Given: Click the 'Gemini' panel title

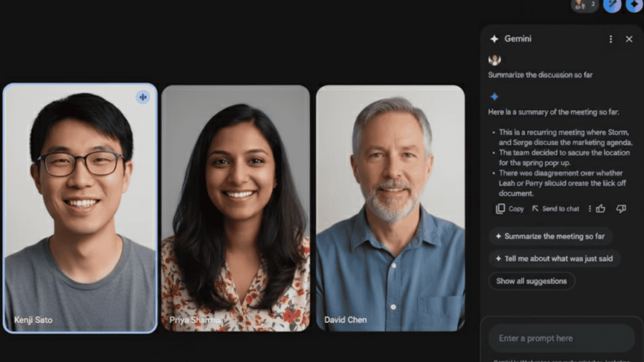Looking at the screenshot, I should pyautogui.click(x=518, y=39).
